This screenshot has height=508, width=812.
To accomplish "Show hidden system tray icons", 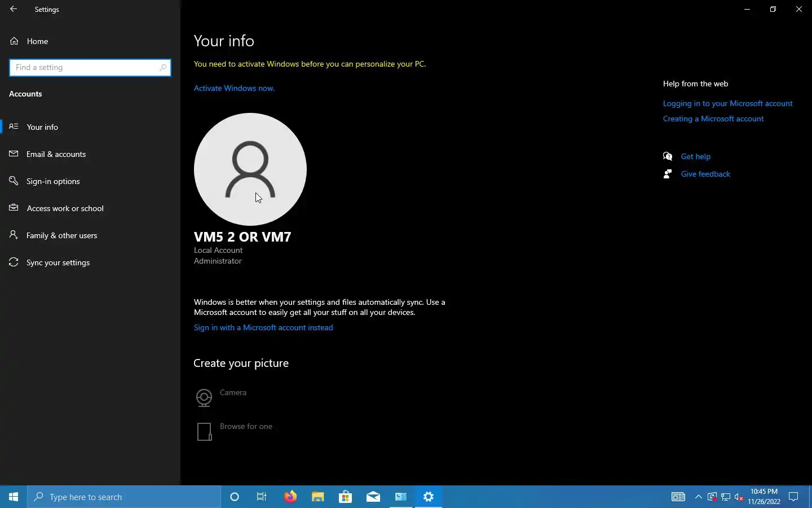I will click(699, 497).
